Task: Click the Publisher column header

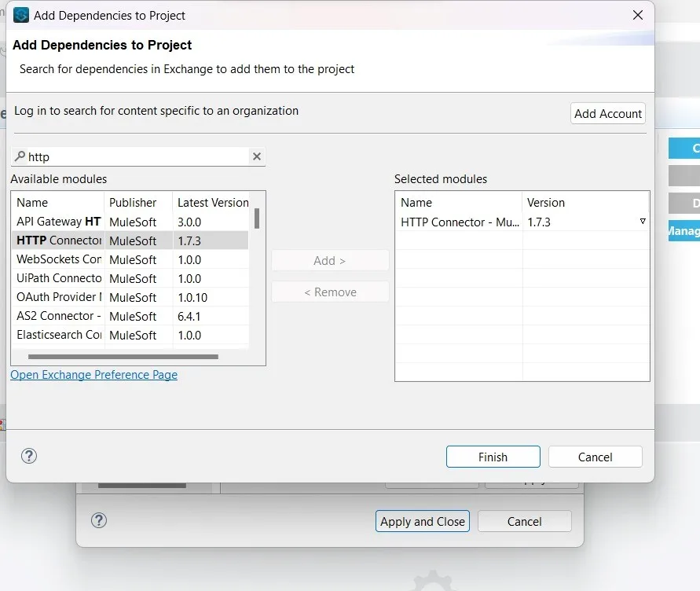Action: (x=138, y=202)
